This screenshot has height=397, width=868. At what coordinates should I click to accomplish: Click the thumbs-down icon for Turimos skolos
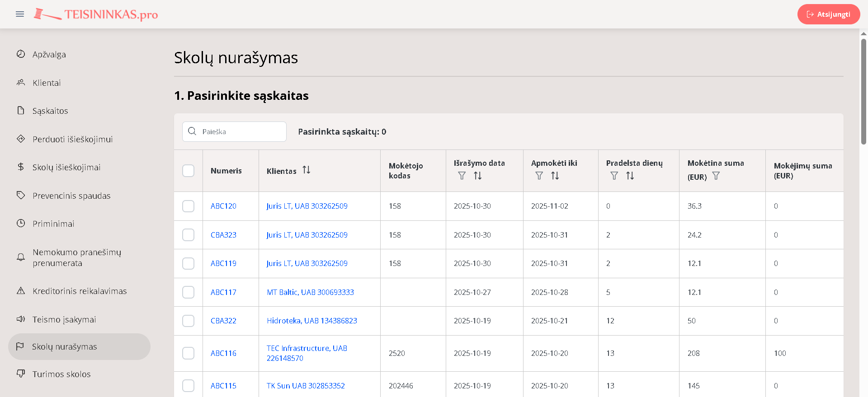tap(21, 374)
